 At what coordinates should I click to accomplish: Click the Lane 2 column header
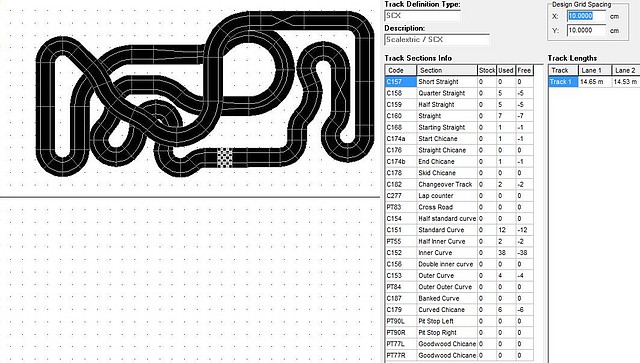(626, 70)
